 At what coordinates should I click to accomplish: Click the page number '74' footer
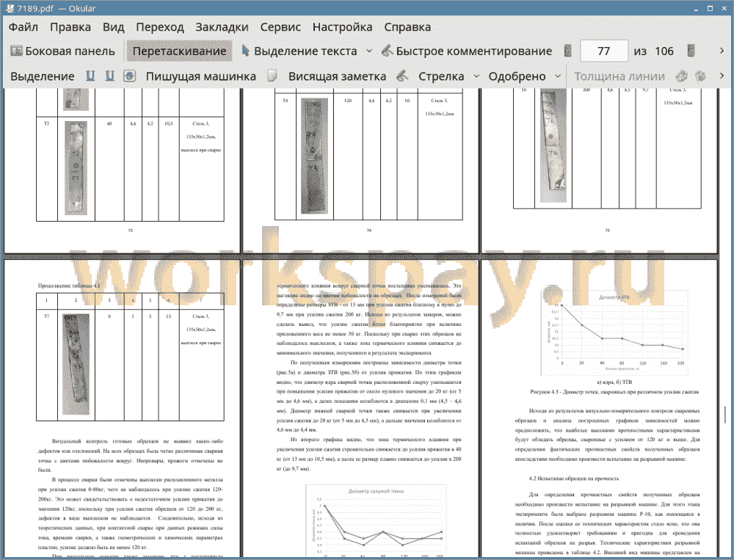(369, 230)
